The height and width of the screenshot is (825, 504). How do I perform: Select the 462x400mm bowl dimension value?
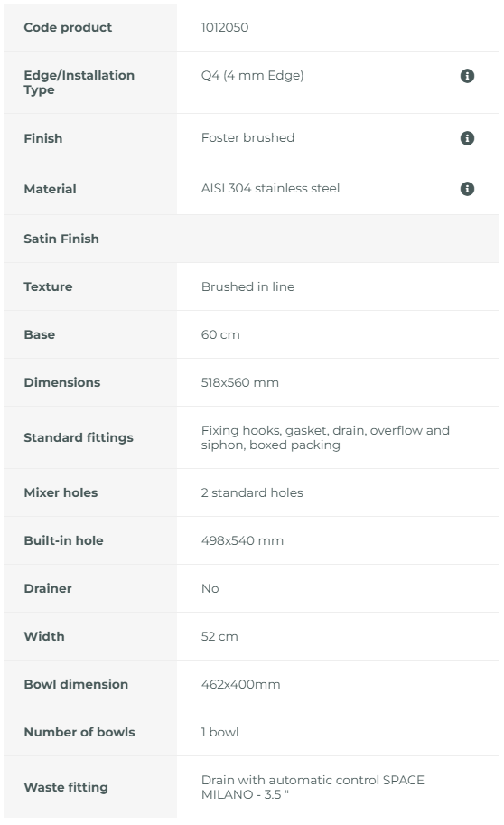(240, 685)
